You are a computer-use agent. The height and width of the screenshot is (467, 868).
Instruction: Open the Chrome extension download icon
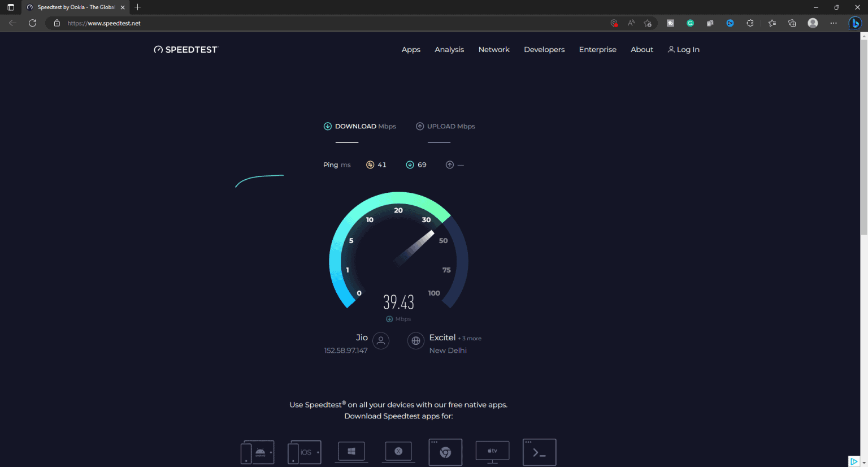tap(445, 451)
